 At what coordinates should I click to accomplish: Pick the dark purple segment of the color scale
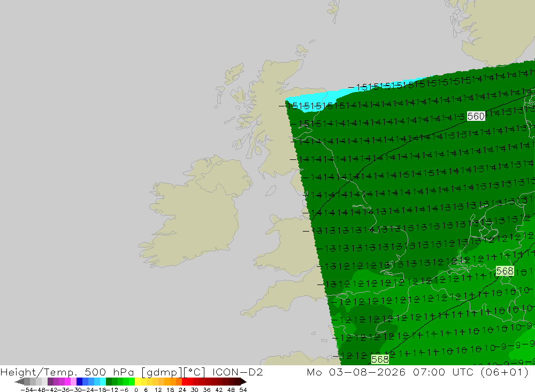click(50, 381)
